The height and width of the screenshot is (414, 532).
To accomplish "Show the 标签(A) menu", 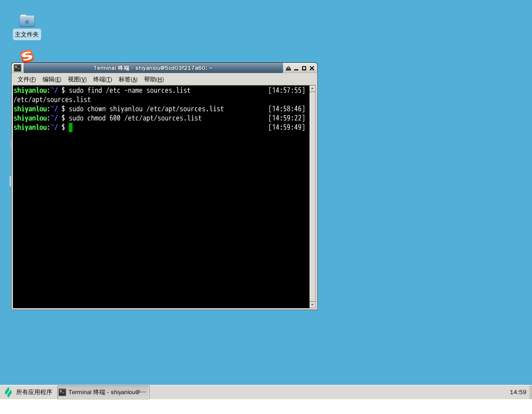I will pyautogui.click(x=128, y=79).
